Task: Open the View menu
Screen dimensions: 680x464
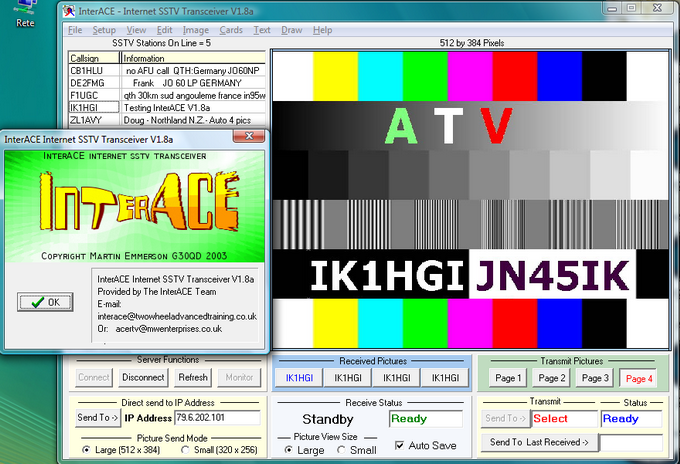Action: (x=136, y=30)
